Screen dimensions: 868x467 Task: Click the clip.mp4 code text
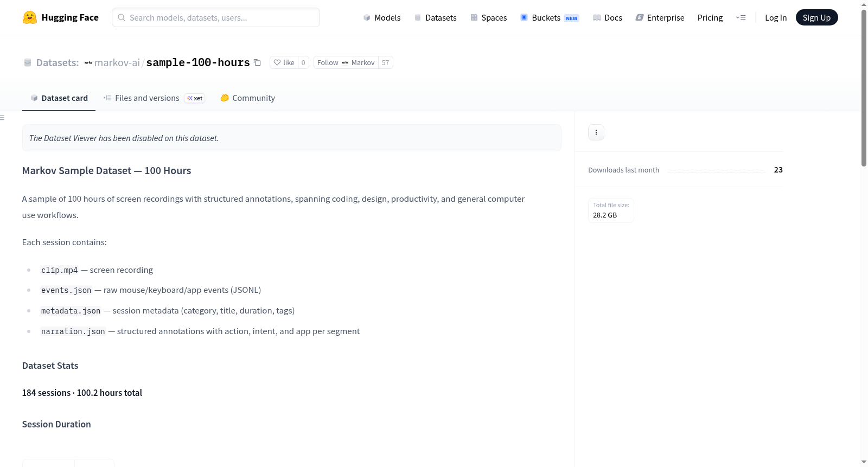[60, 270]
